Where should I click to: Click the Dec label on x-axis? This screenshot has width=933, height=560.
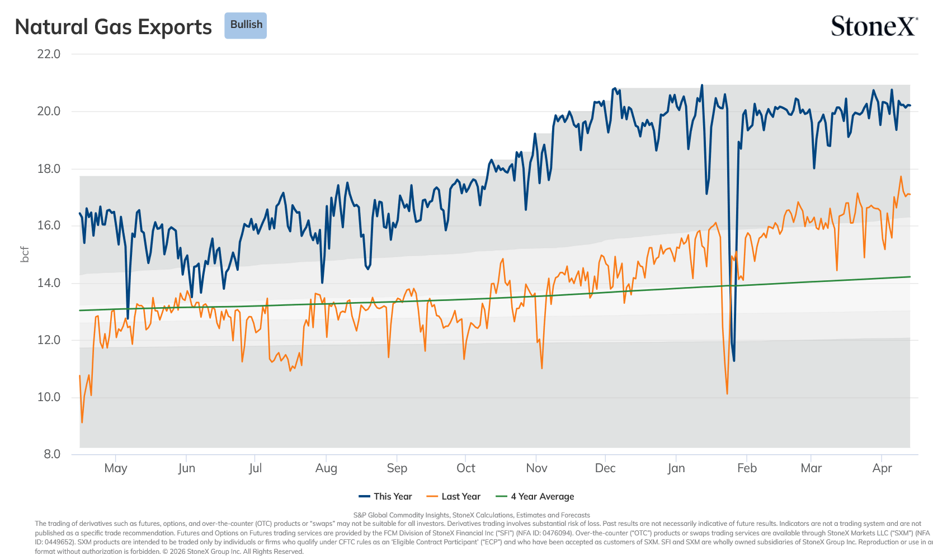click(x=605, y=468)
